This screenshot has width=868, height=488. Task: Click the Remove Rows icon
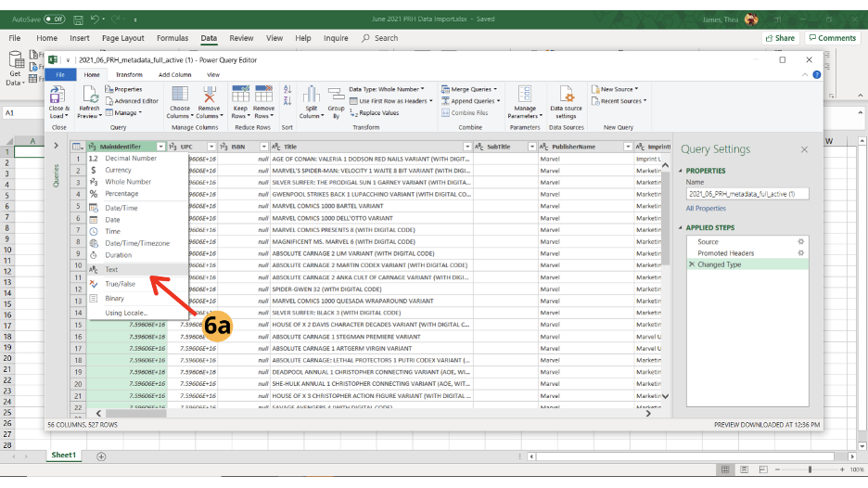pos(263,96)
